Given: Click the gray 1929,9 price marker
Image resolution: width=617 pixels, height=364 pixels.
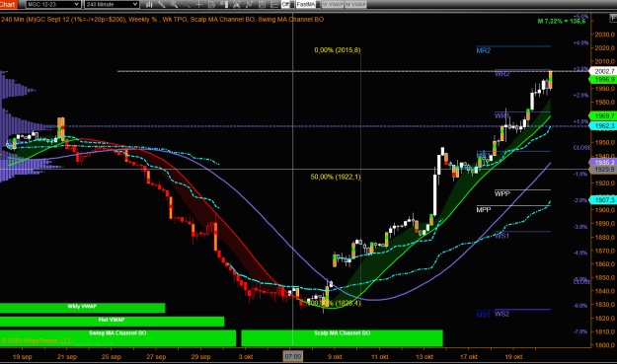Looking at the screenshot, I should (603, 170).
